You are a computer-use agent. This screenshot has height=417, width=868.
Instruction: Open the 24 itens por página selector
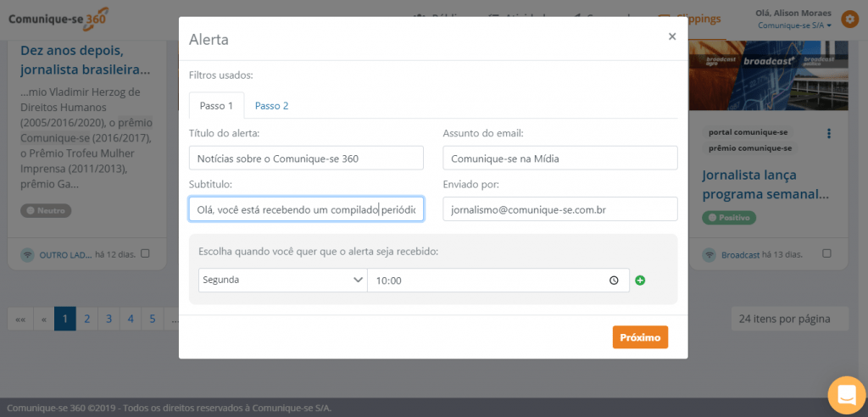789,319
